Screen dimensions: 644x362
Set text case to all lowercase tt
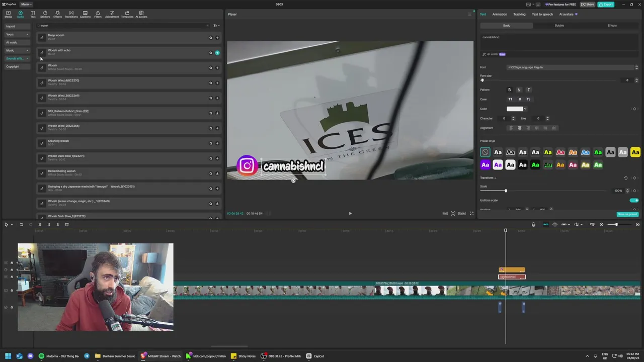point(520,99)
